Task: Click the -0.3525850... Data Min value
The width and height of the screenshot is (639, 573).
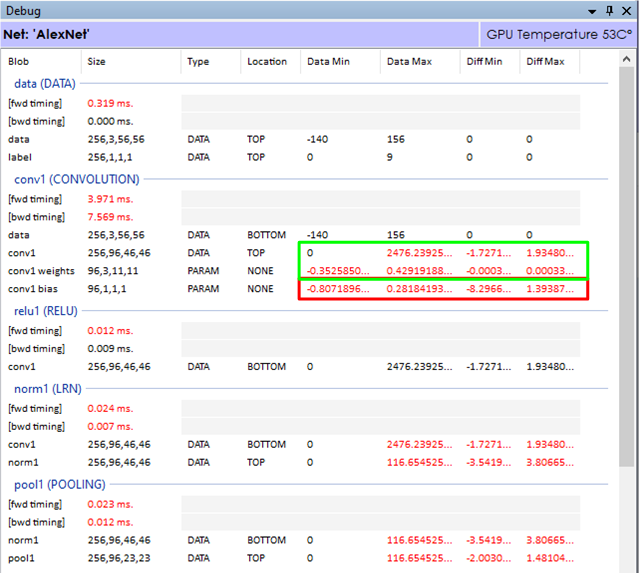Action: [338, 271]
